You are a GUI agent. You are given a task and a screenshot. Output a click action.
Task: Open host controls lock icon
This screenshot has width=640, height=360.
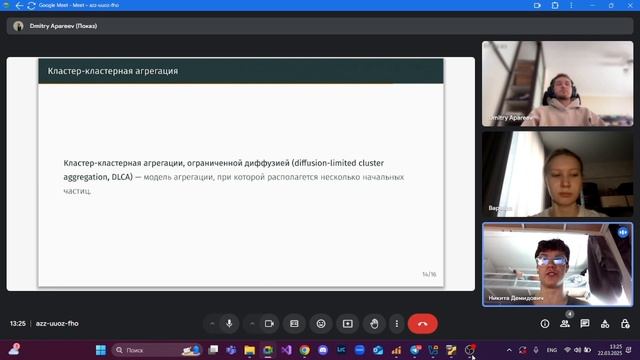point(625,324)
